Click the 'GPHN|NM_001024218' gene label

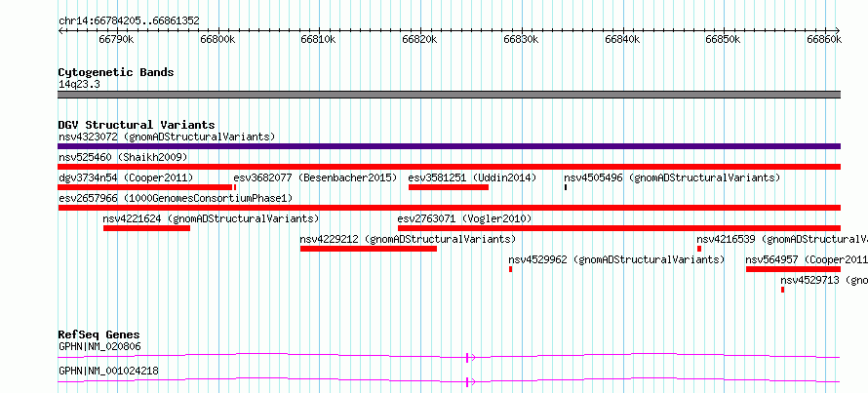(x=108, y=371)
